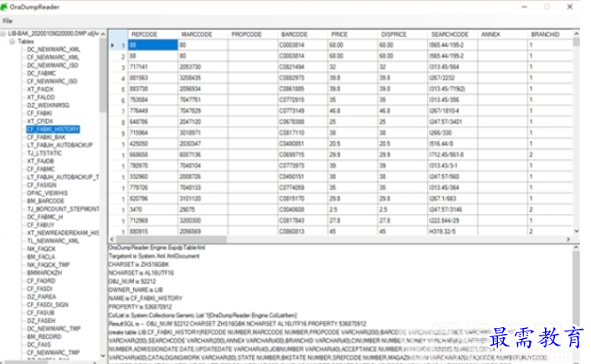
Task: Select the DZ_PAREA table
Action: tap(41, 296)
